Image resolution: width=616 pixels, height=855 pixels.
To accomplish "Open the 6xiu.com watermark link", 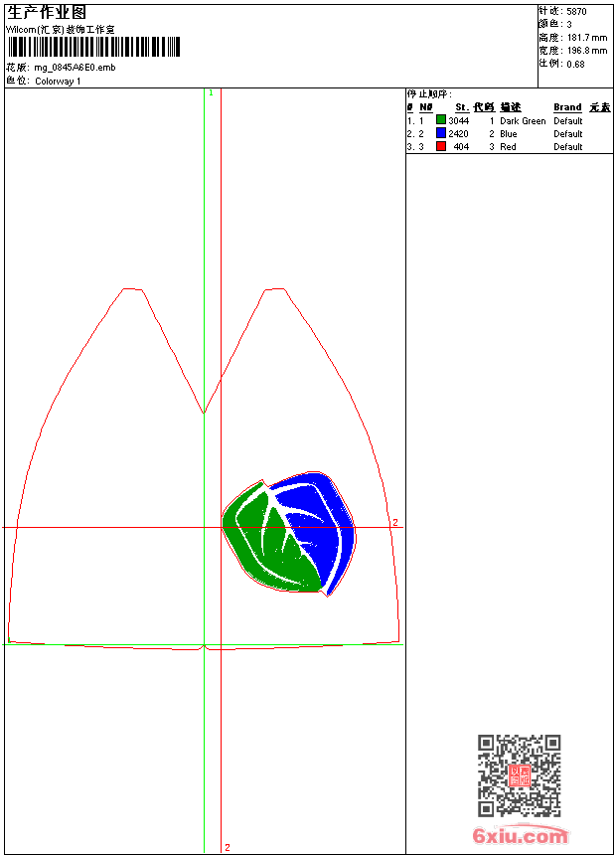I will (520, 836).
